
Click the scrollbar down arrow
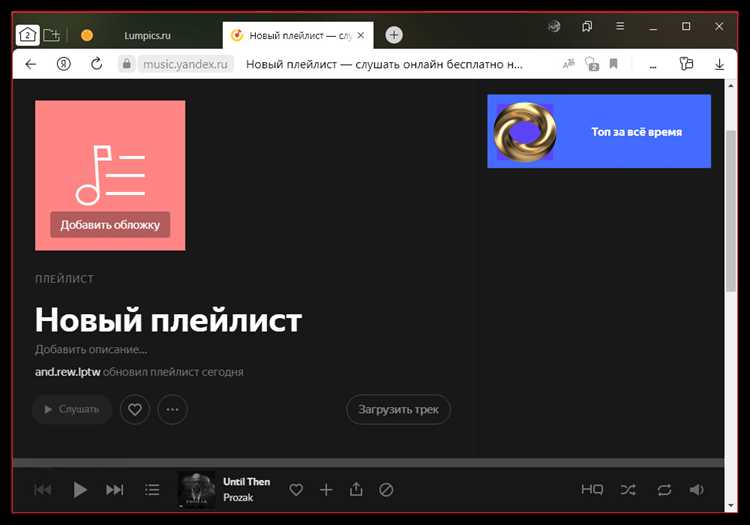(x=730, y=506)
